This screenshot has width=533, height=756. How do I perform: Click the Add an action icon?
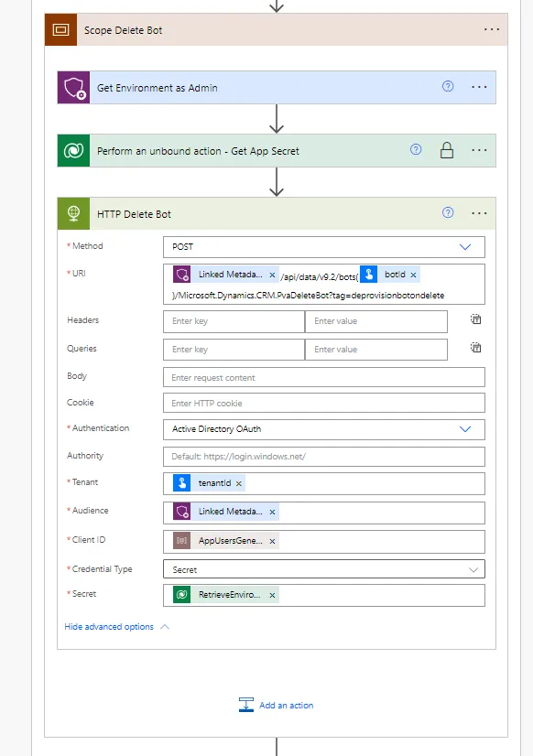(x=246, y=705)
